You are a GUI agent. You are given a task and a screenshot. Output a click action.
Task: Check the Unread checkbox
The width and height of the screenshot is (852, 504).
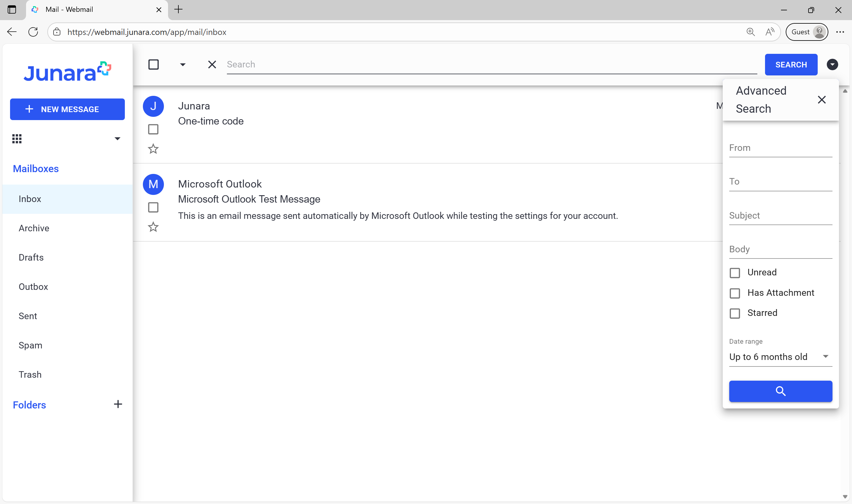coord(735,273)
